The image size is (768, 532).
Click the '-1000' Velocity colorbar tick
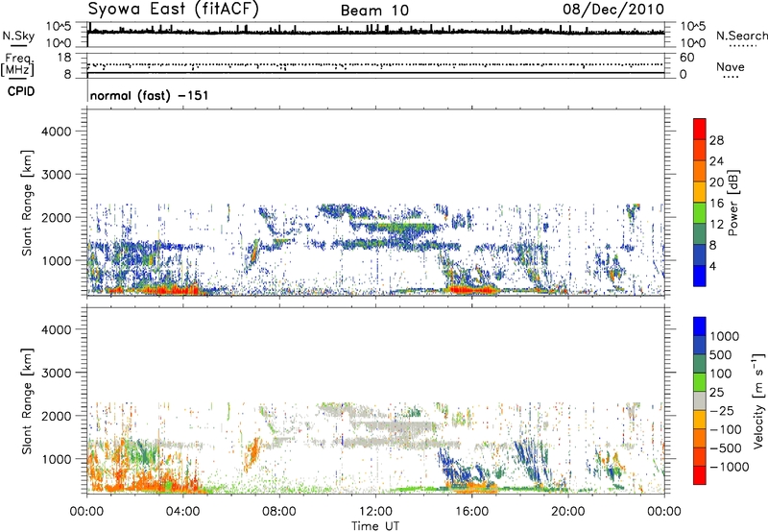pyautogui.click(x=729, y=467)
